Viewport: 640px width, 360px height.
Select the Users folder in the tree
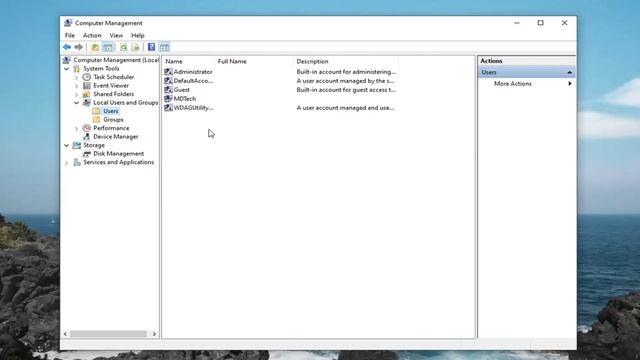[110, 111]
